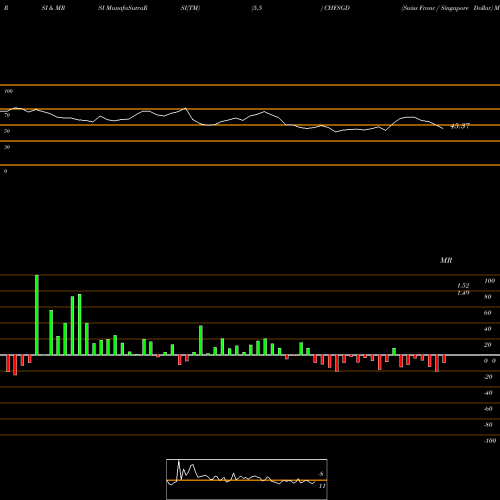Click the 'SI(TM)' header text
The width and height of the screenshot is (500, 500).
coord(190,8)
